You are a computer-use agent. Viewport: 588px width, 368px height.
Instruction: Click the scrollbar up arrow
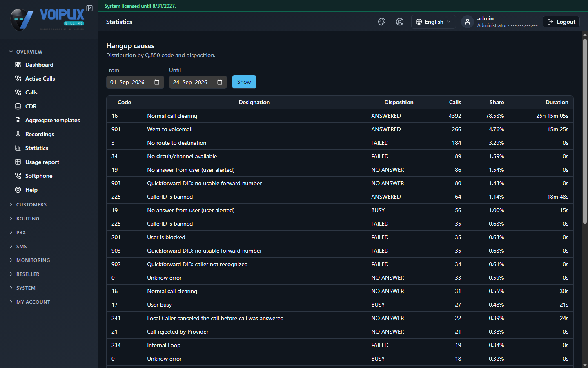(585, 35)
